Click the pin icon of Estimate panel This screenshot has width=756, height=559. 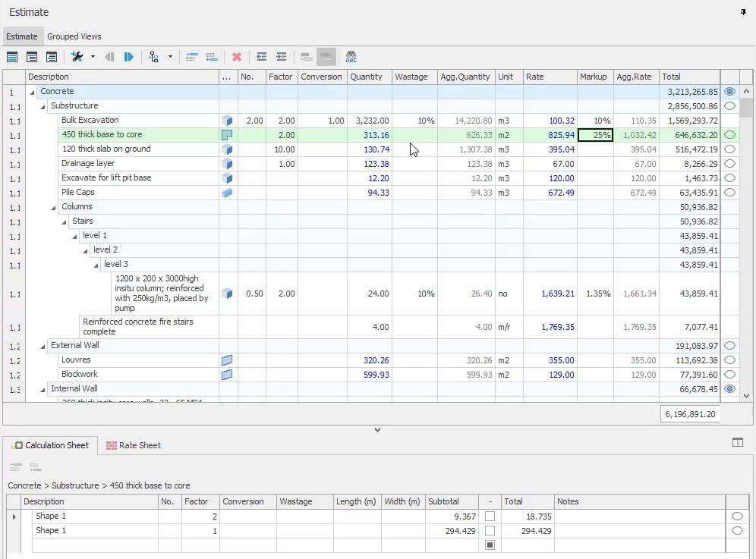(743, 12)
